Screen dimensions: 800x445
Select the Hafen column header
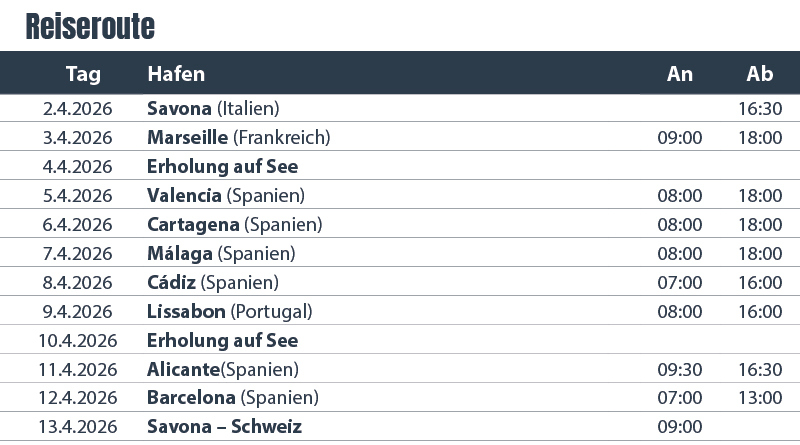tap(176, 74)
